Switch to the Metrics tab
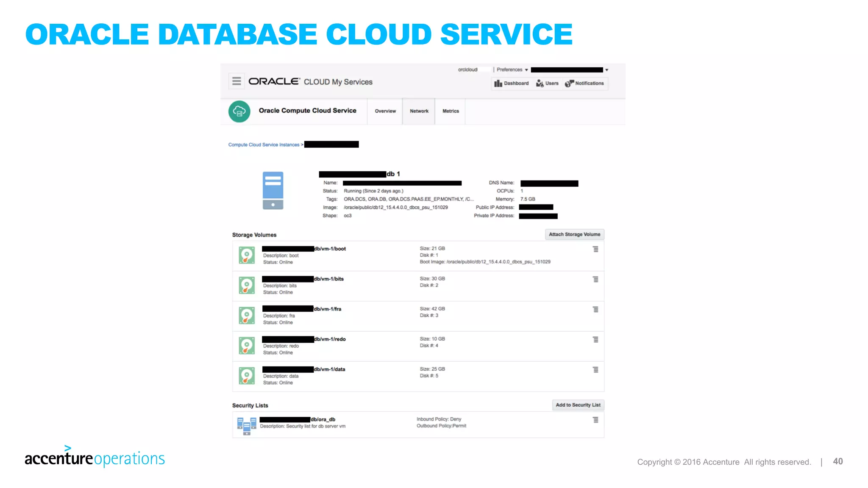 pyautogui.click(x=451, y=111)
